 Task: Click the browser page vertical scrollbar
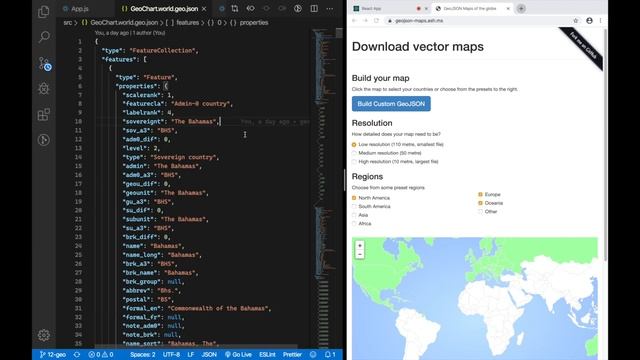pos(605,144)
